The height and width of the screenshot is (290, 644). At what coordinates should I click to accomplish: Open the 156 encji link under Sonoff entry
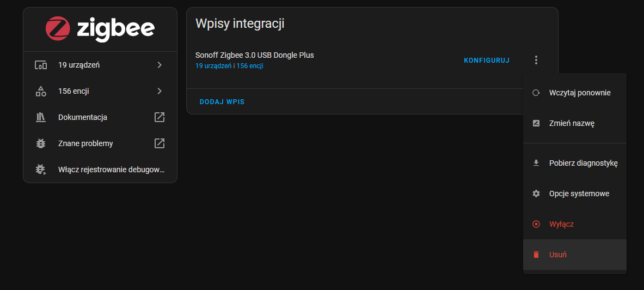[250, 66]
